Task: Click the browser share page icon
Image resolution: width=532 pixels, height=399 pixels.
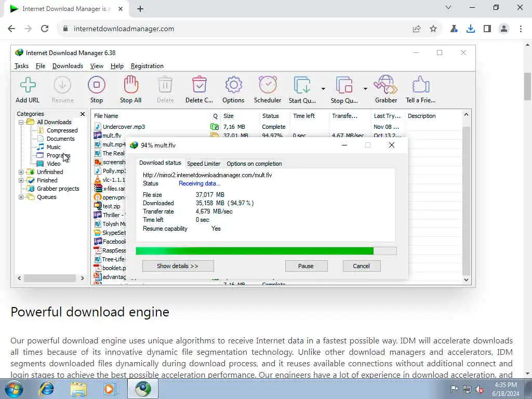Action: point(417,29)
